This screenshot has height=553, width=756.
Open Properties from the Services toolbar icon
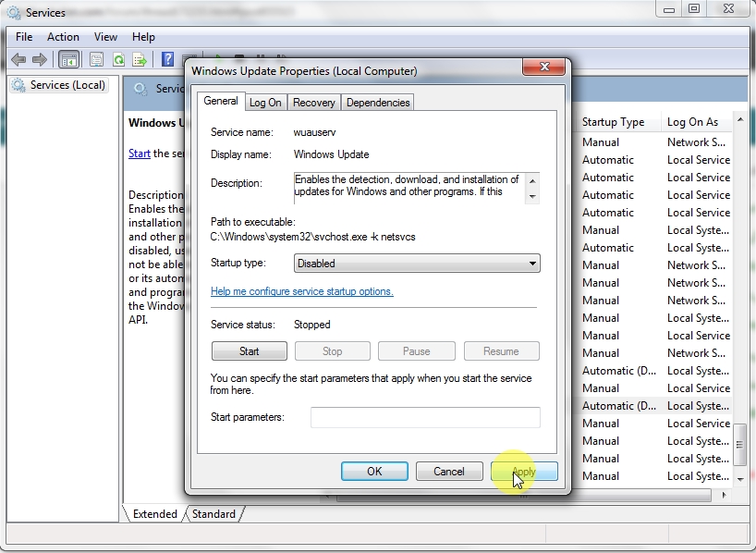tap(96, 60)
